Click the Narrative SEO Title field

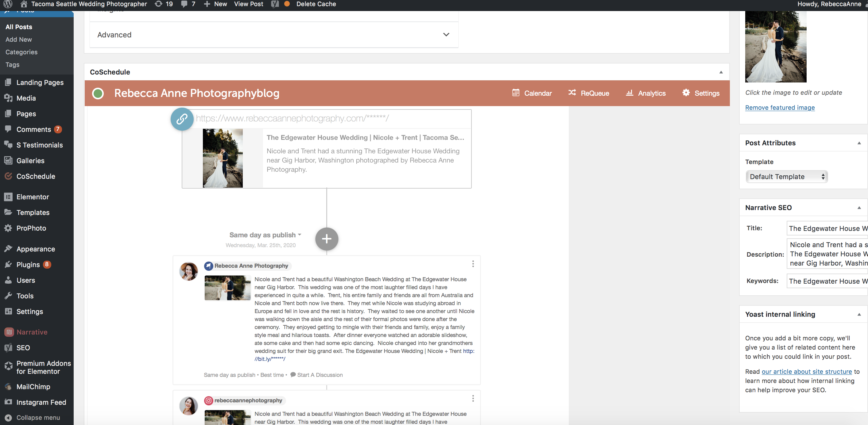tap(827, 228)
